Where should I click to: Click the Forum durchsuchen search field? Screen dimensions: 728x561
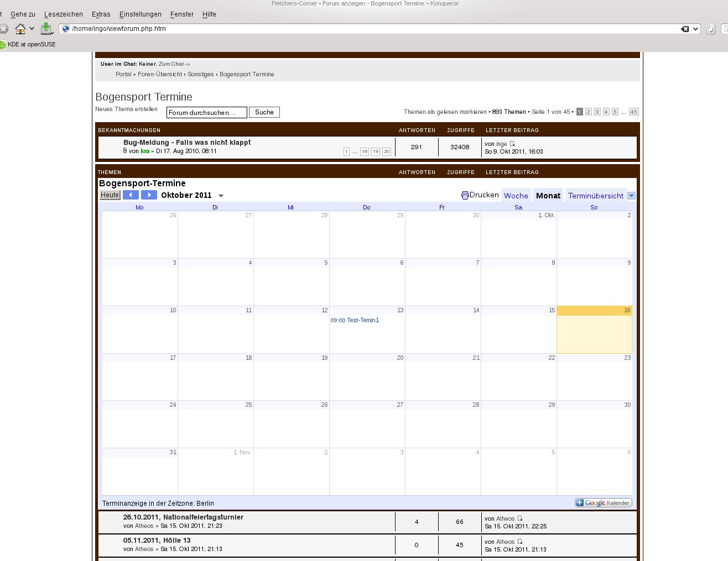tap(206, 113)
